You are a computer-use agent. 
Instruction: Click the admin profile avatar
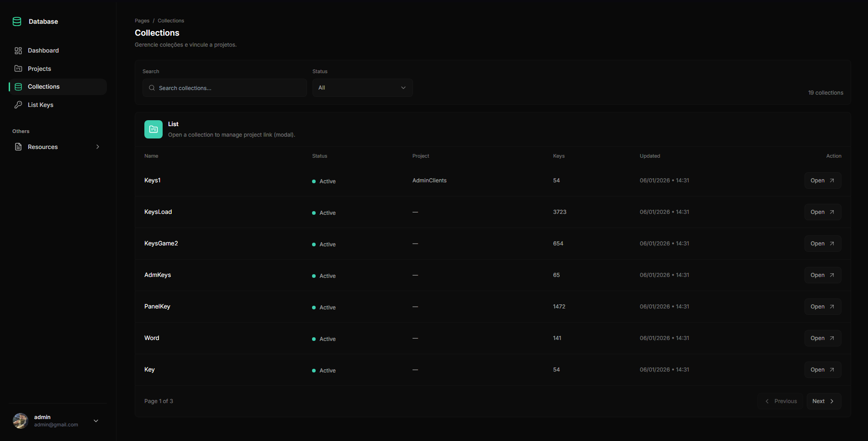(x=21, y=420)
